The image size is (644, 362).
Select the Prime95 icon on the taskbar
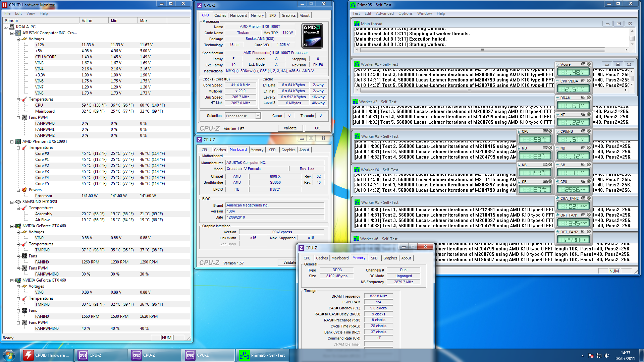[x=244, y=355]
